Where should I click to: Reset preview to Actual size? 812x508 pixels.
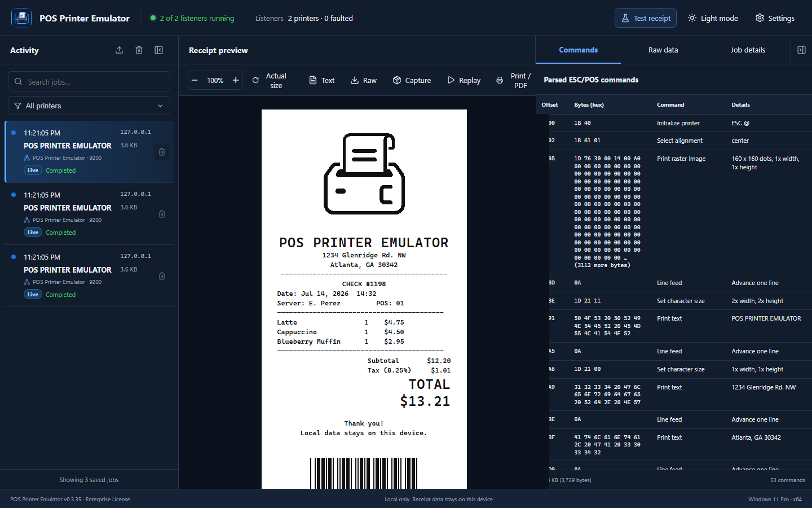[x=270, y=80]
